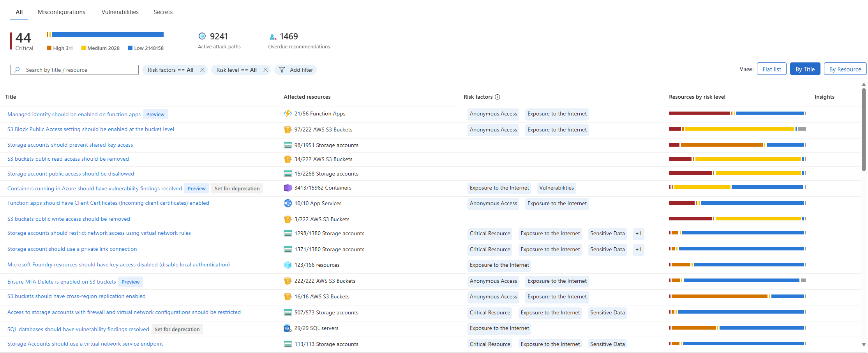Click the severity distribution bar beside 44 Critical
Viewport: 868px width, 353px height.
105,35
